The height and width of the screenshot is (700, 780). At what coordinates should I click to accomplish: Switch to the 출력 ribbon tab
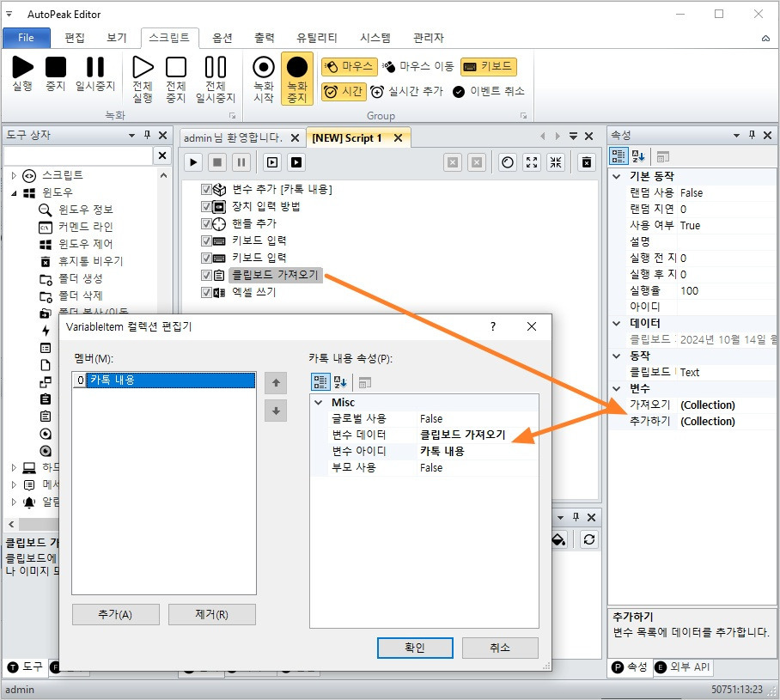[264, 38]
